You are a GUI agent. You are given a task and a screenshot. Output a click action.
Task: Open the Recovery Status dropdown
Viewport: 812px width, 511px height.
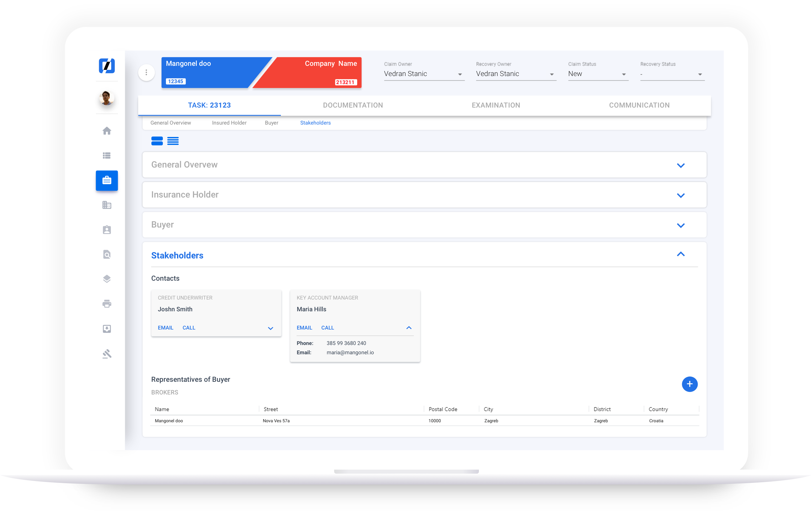coord(672,74)
